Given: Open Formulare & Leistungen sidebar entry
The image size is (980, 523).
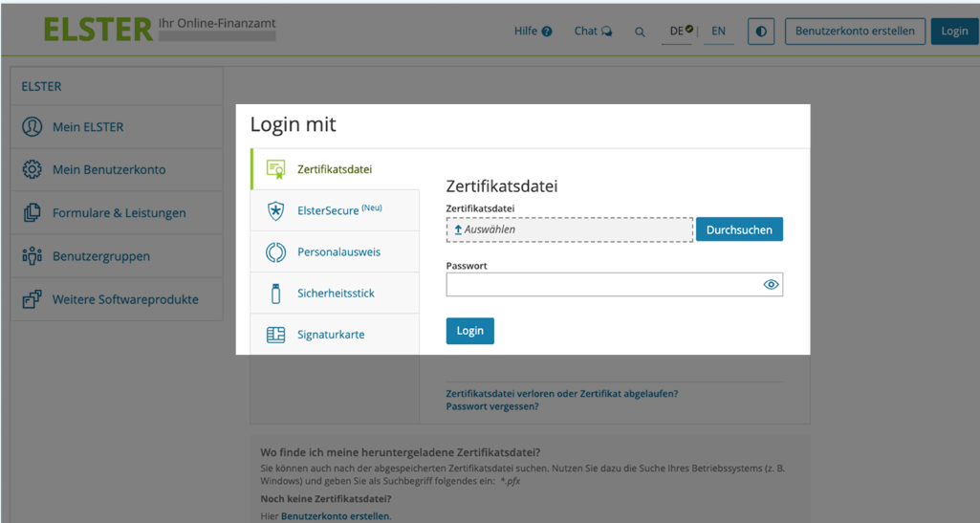Looking at the screenshot, I should tap(117, 213).
